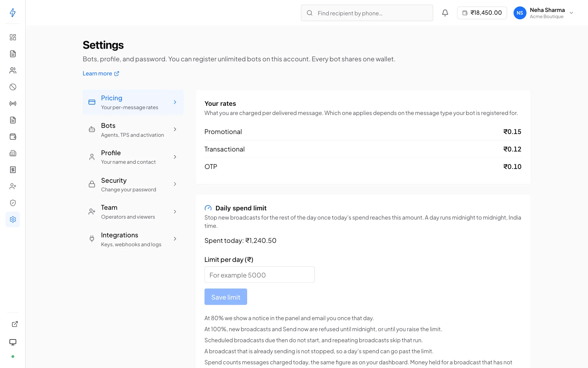Click the Promotional rate ₹0.15 value
The image size is (588, 368).
pyautogui.click(x=512, y=132)
